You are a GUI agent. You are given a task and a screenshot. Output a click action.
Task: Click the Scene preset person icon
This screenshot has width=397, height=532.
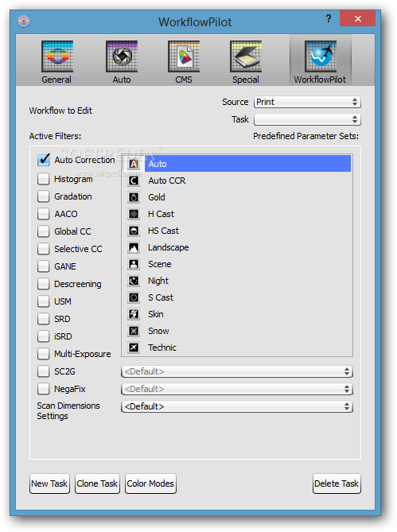[134, 264]
